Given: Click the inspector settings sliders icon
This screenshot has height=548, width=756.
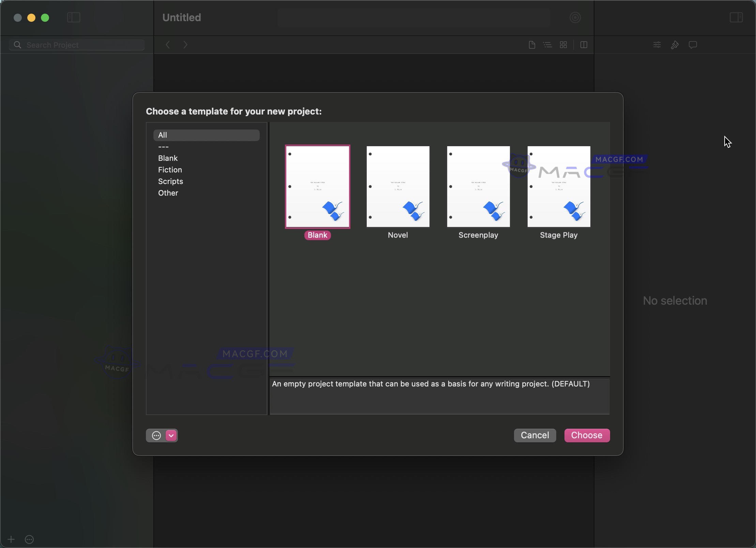Looking at the screenshot, I should (657, 45).
